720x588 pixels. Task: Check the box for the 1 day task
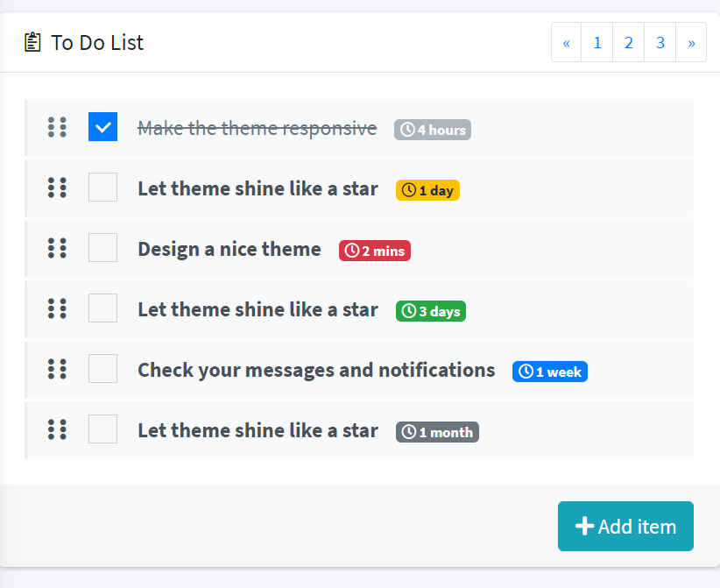click(x=102, y=187)
